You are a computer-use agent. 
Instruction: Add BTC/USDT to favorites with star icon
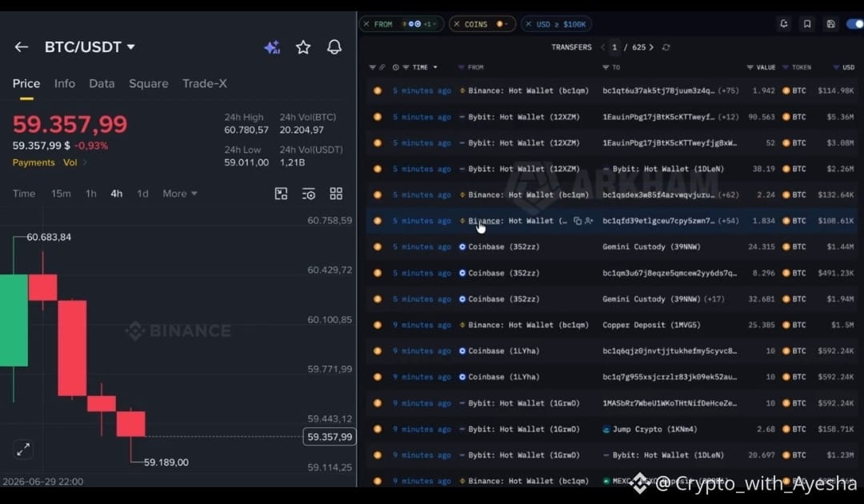point(303,47)
